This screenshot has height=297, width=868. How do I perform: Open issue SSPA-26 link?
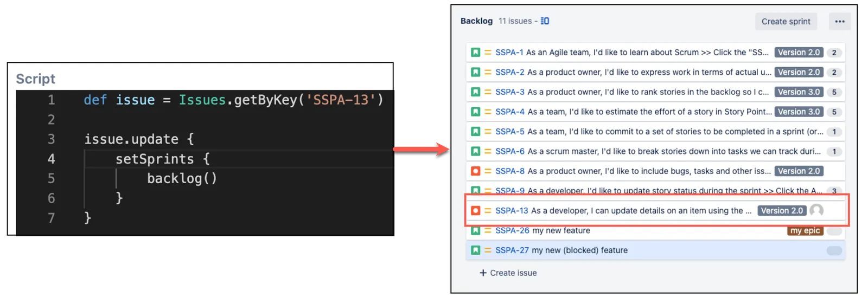(512, 230)
